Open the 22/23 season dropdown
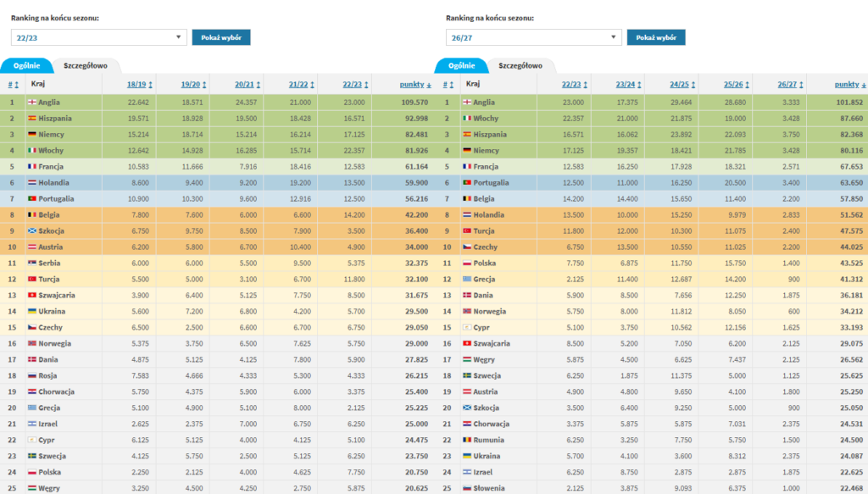This screenshot has width=868, height=494. (98, 37)
